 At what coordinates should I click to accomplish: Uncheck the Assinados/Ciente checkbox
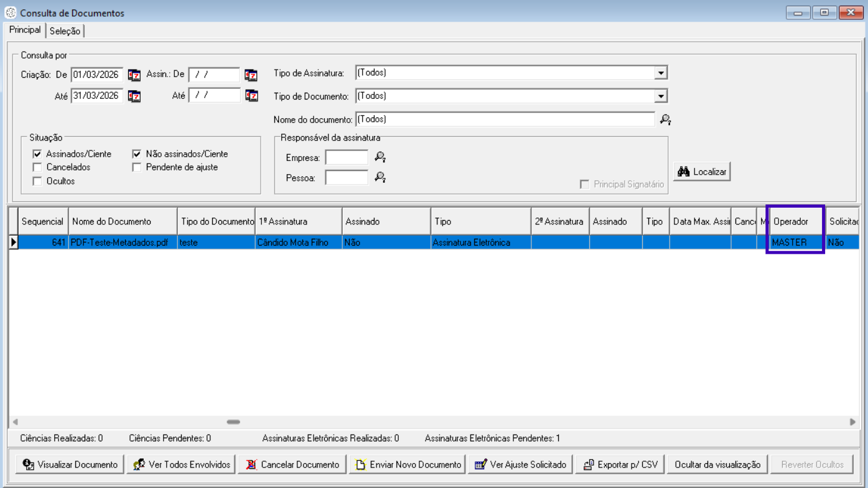coord(37,154)
